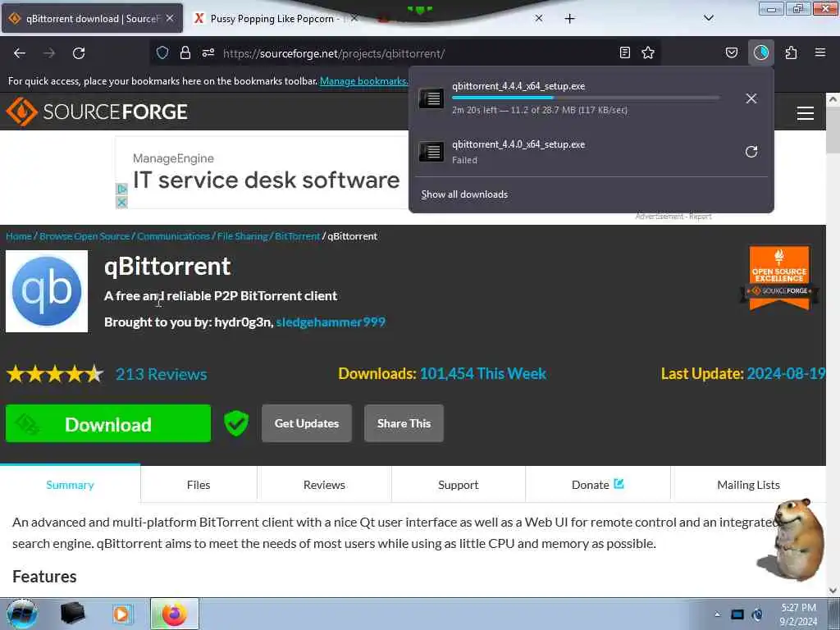Click the SourceForge logo
The width and height of the screenshot is (840, 630).
(97, 112)
